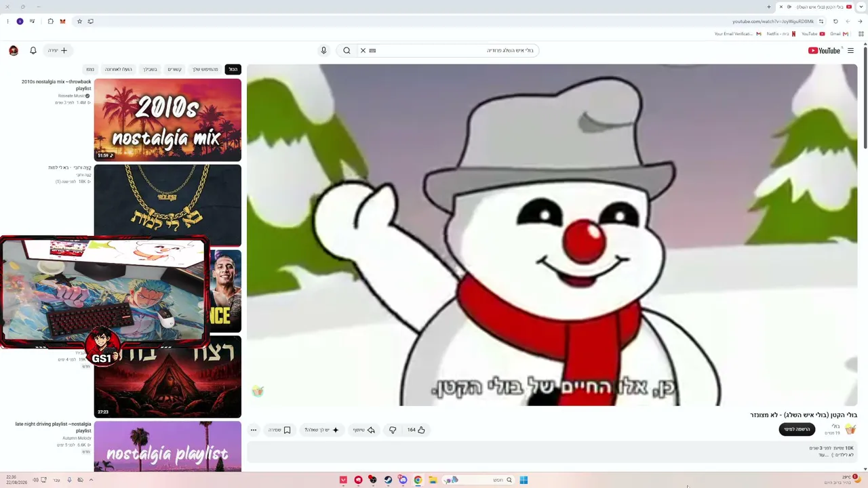Click the YouTube search magnifier button
Viewport: 868px width, 488px height.
coord(347,50)
